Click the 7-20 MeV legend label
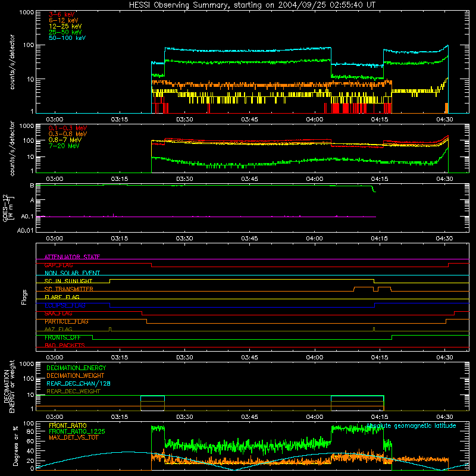 (64, 146)
